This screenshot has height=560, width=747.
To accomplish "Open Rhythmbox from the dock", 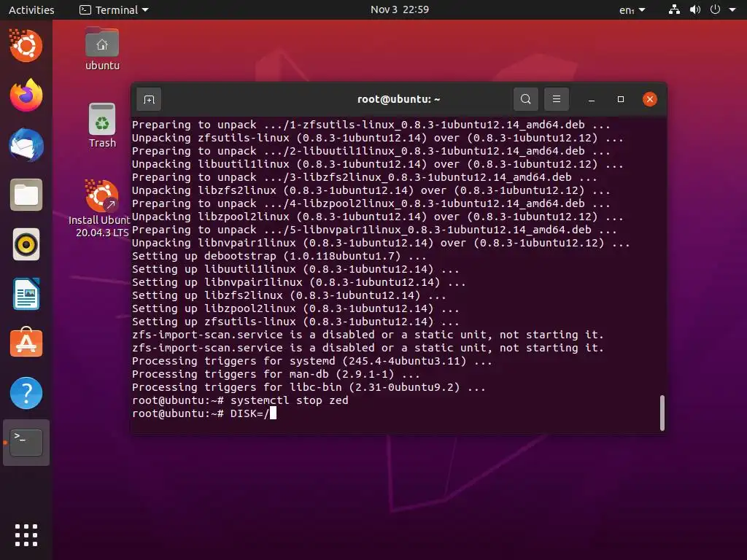I will 26,244.
